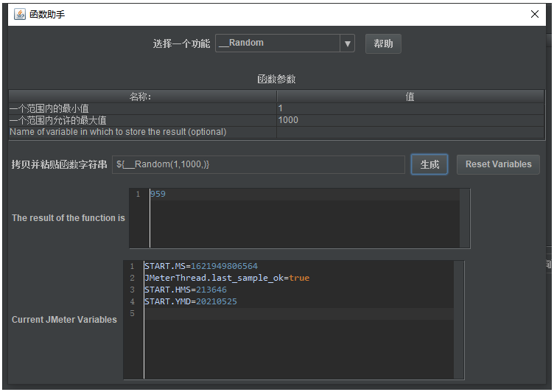This screenshot has width=554, height=392.
Task: Click empty line 5 in variables editor
Action: [x=298, y=314]
